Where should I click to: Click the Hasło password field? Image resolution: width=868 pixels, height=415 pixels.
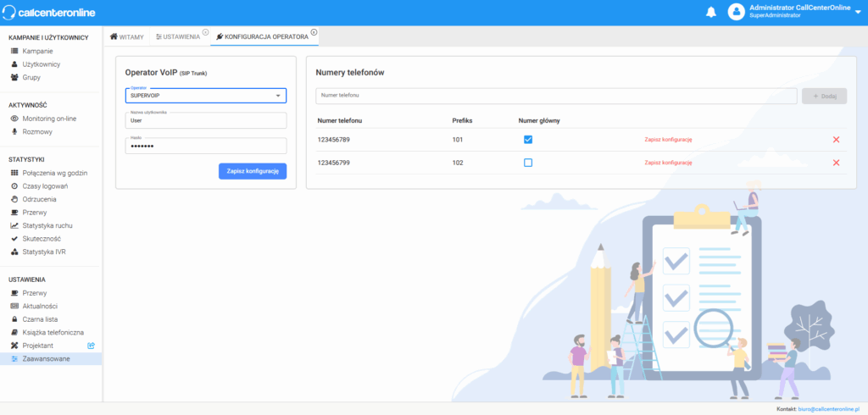(206, 147)
